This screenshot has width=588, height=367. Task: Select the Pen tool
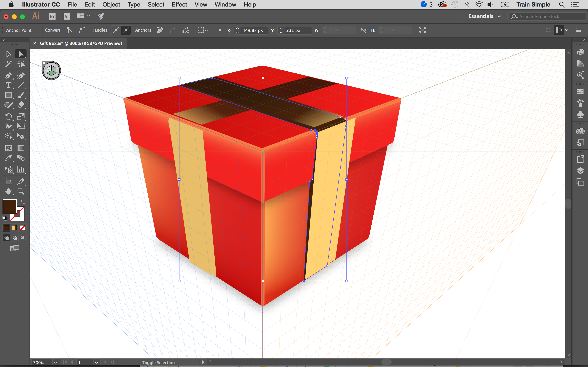[x=8, y=75]
